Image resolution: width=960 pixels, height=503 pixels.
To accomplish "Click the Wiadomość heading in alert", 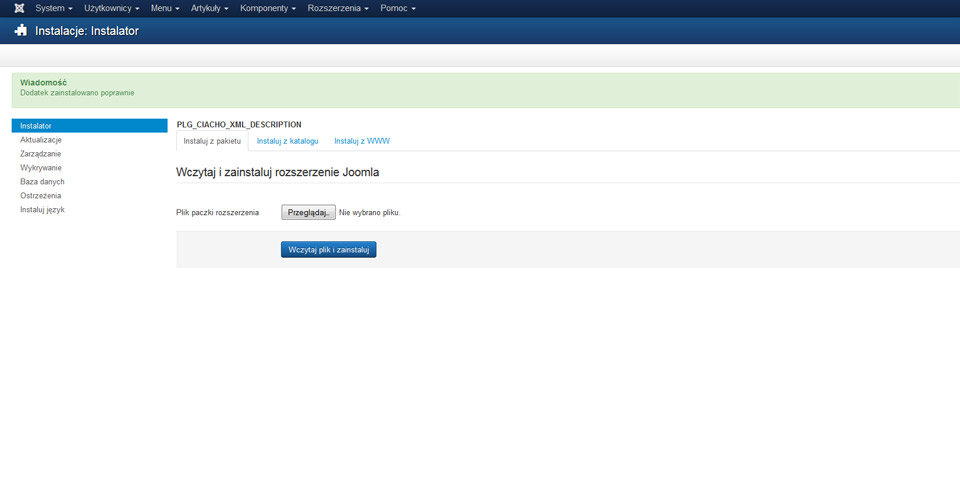I will click(43, 83).
